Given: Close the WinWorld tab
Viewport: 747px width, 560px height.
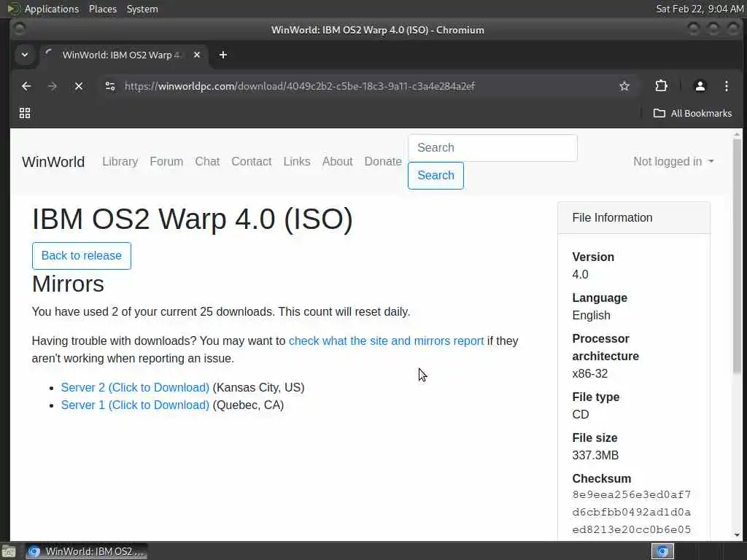Looking at the screenshot, I should click(x=197, y=55).
